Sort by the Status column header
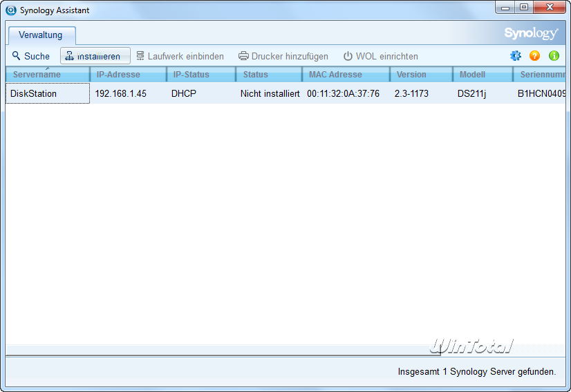Screen dimensions: 571x392 pyautogui.click(x=269, y=74)
